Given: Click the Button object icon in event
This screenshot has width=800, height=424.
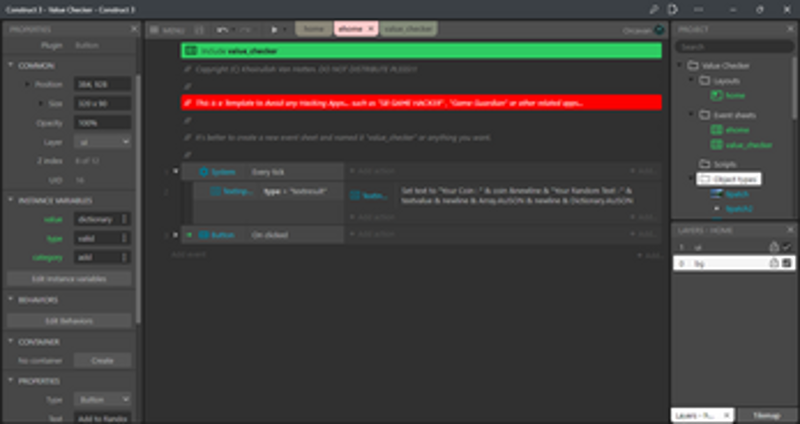Looking at the screenshot, I should click(x=204, y=235).
